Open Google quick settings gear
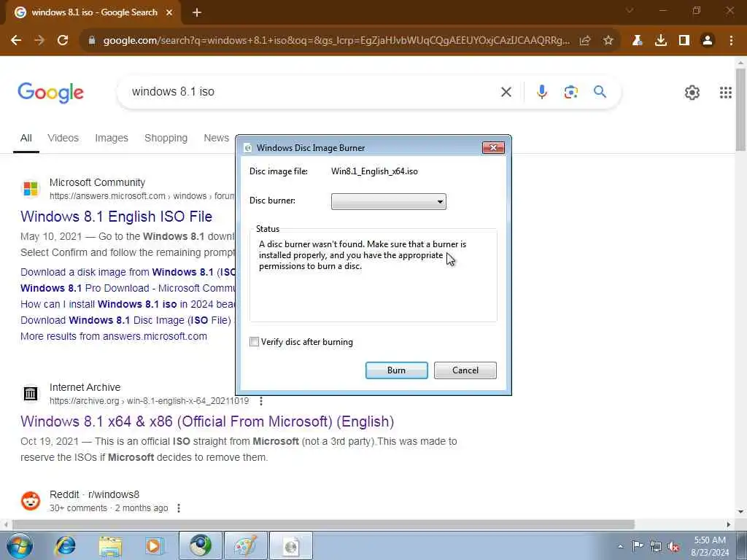The image size is (747, 560). click(x=692, y=93)
